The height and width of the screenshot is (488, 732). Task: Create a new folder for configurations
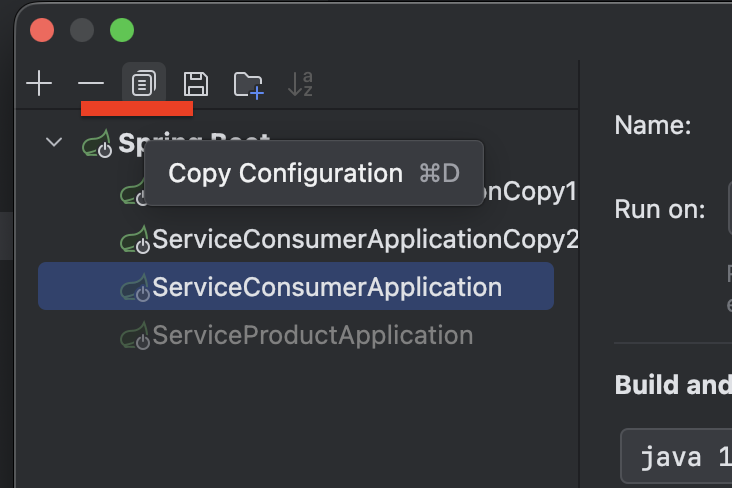click(x=248, y=85)
